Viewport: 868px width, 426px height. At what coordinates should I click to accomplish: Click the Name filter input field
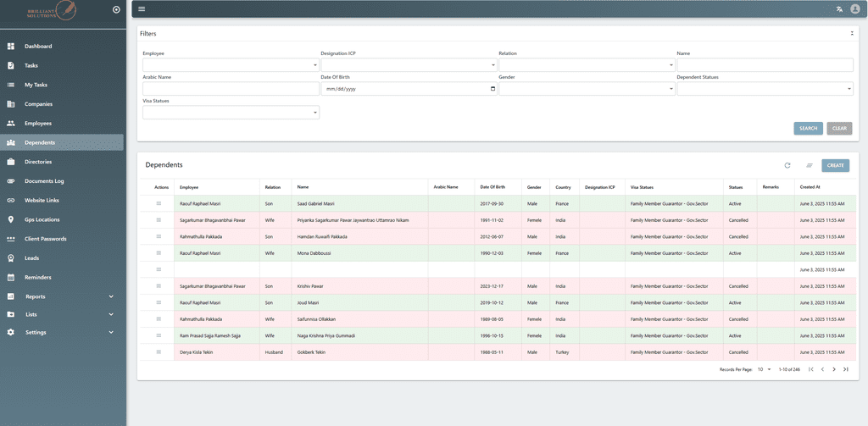point(765,65)
